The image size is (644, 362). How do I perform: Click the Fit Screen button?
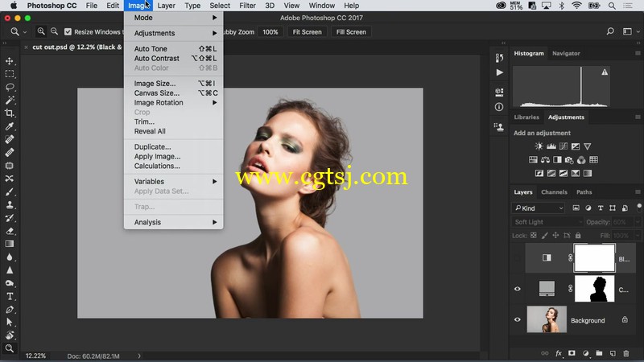307,32
